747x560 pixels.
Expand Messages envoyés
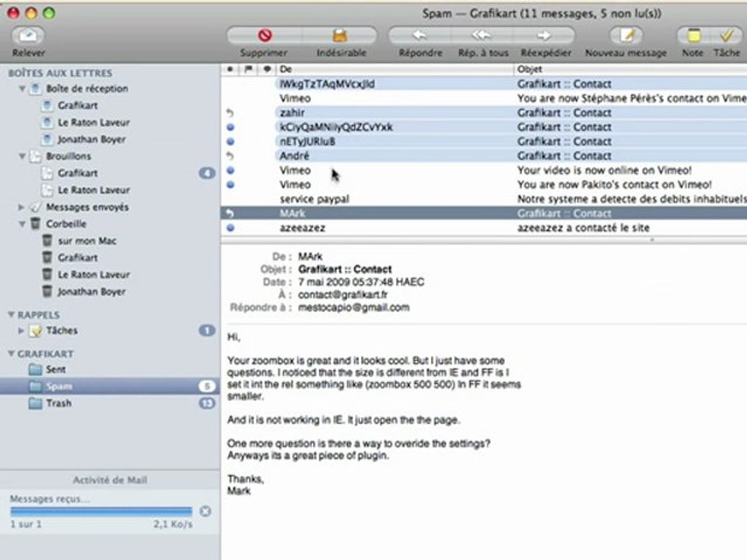[x=22, y=207]
